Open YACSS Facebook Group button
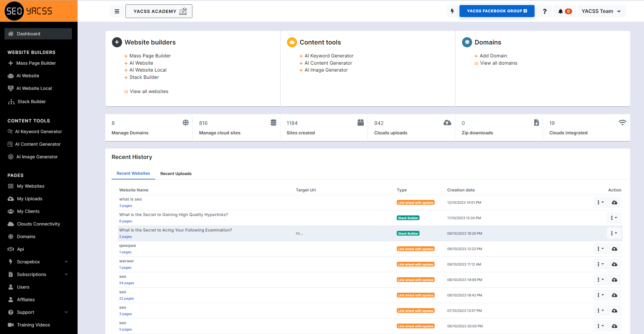Viewport: 644px width, 334px height. pos(497,11)
